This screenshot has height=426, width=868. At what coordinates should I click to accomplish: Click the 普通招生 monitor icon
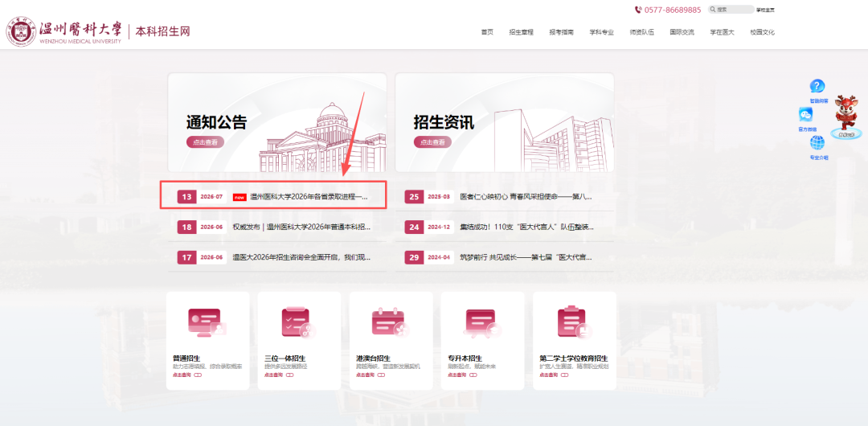[207, 322]
